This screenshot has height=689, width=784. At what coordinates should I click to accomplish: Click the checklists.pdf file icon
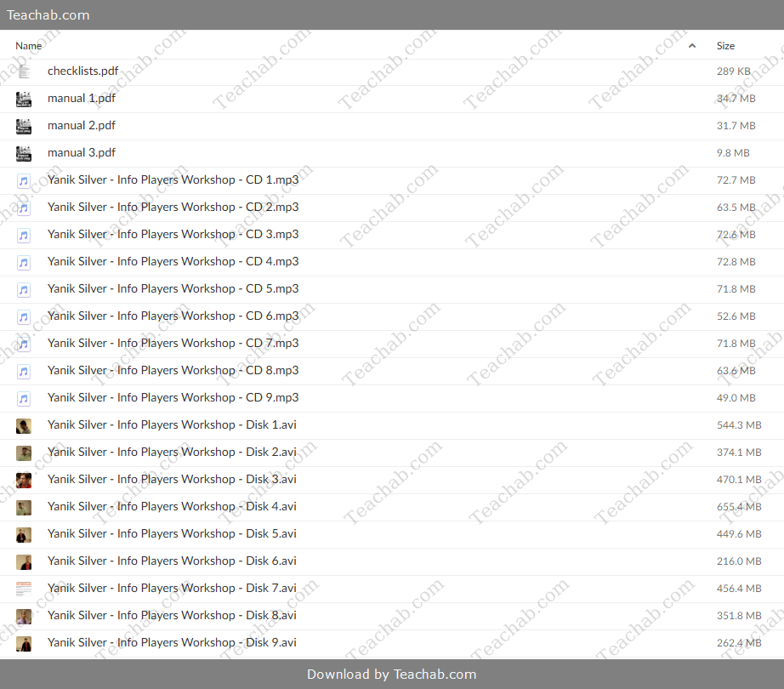24,71
